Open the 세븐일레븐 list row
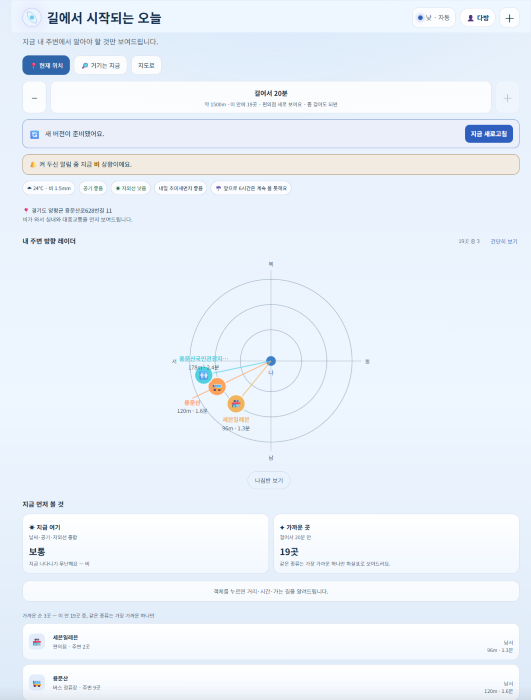 coord(271,642)
